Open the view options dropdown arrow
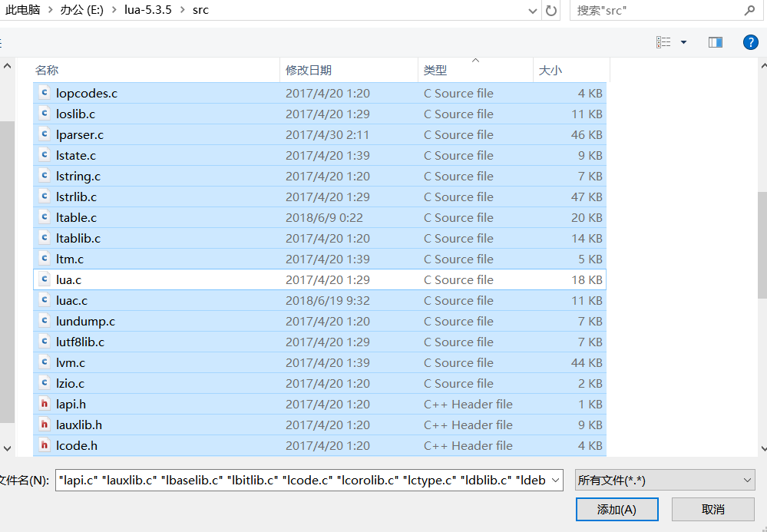The height and width of the screenshot is (532, 767). 683,42
